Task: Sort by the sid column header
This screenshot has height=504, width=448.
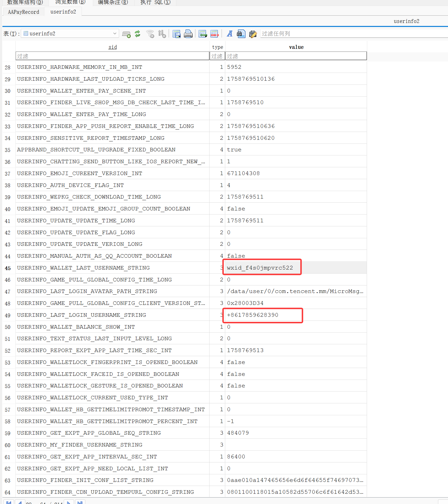Action: [113, 47]
